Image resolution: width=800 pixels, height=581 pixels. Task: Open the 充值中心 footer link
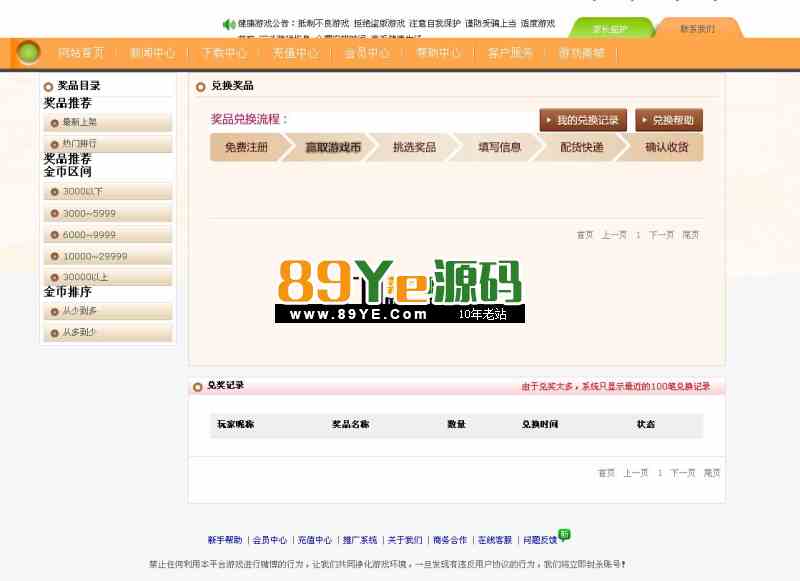315,540
